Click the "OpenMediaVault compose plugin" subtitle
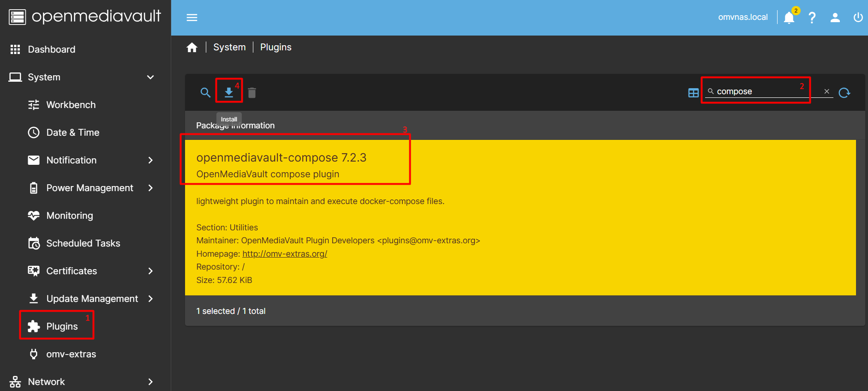Screen dimensions: 868x391 [268, 174]
